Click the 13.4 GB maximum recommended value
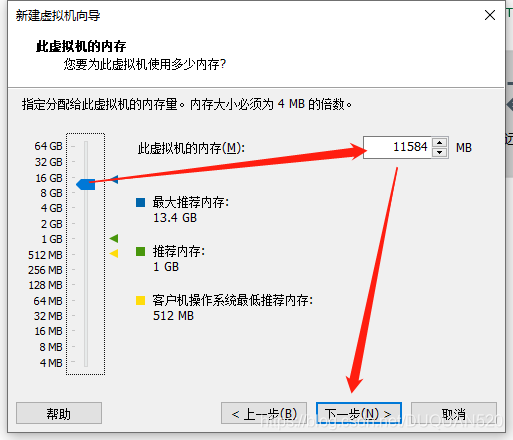This screenshot has height=440, width=513. point(175,218)
